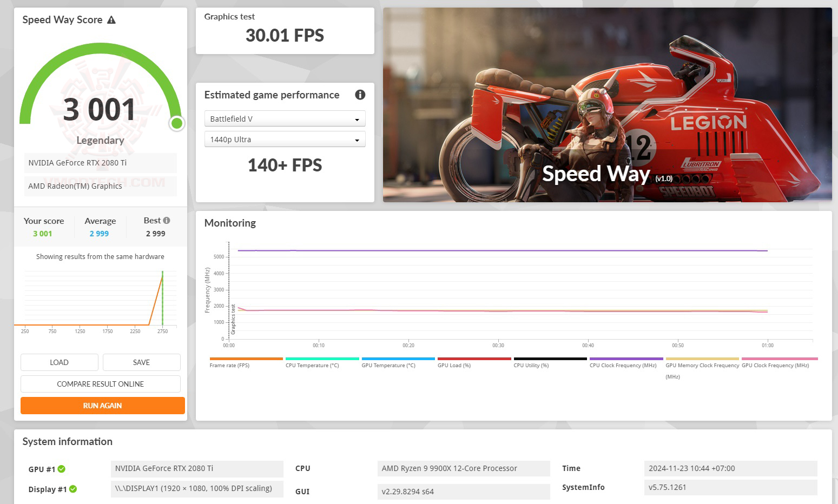Click the Graphics test label
Viewport: 838px width, 504px height.
229,17
